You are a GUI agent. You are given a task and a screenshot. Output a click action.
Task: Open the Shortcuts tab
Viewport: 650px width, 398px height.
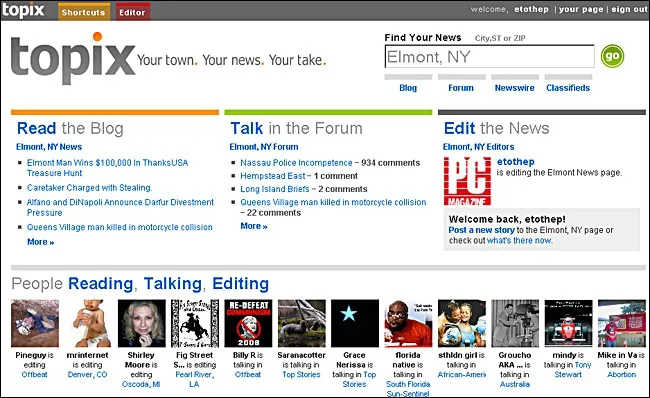pyautogui.click(x=84, y=12)
